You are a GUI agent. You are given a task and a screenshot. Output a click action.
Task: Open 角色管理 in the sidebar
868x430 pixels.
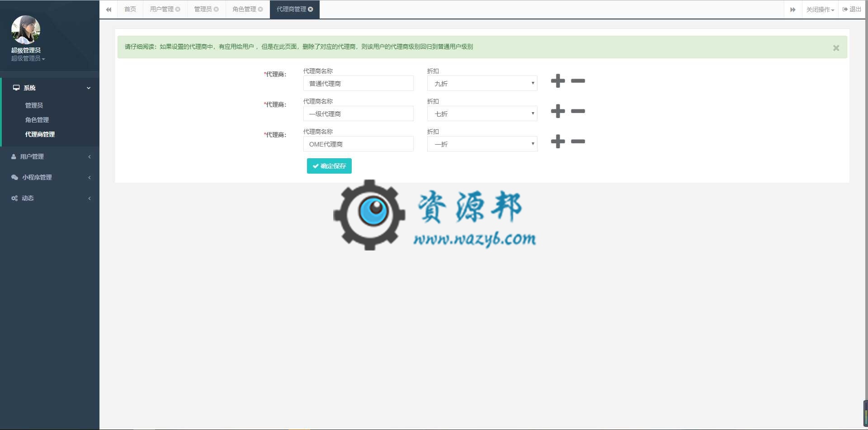coord(37,120)
